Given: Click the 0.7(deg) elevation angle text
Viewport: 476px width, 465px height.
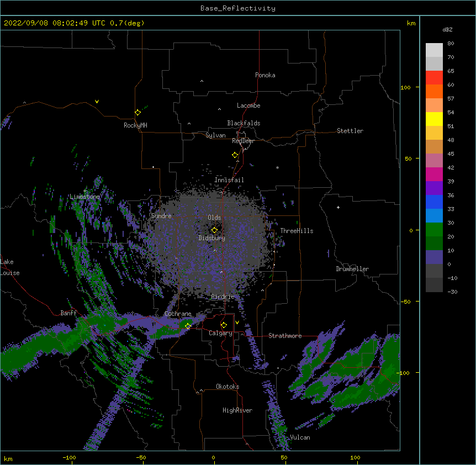Looking at the screenshot, I should [127, 23].
